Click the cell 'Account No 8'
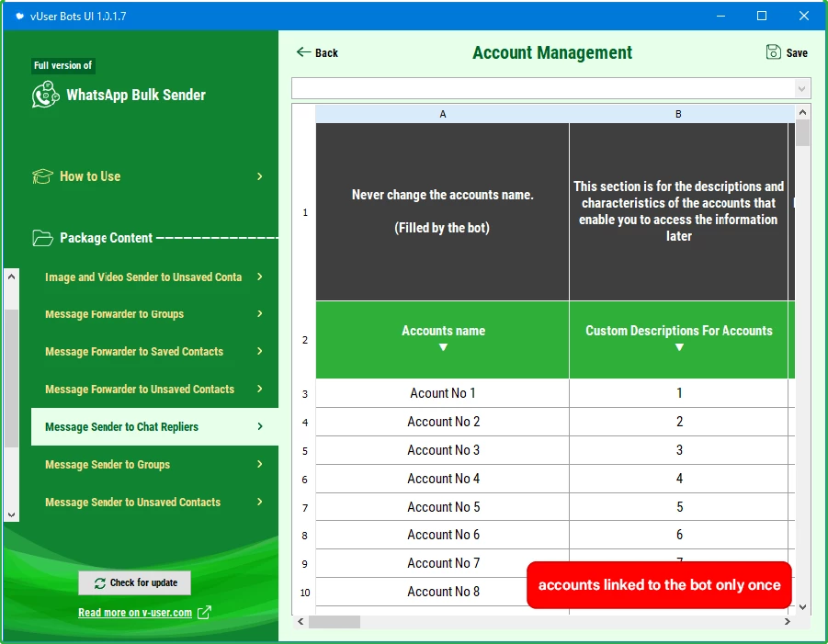 443,592
